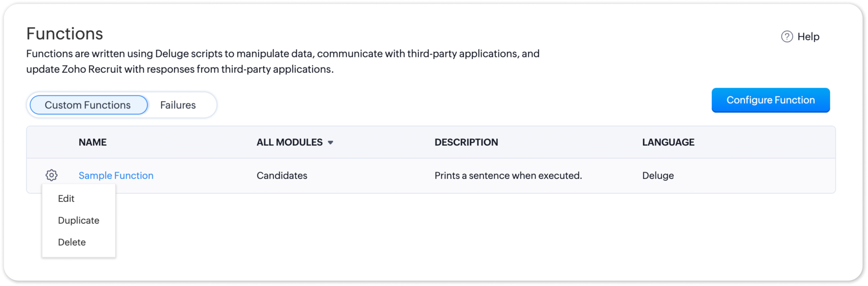Open the Help text link
This screenshot has width=868, height=286.
[x=808, y=37]
